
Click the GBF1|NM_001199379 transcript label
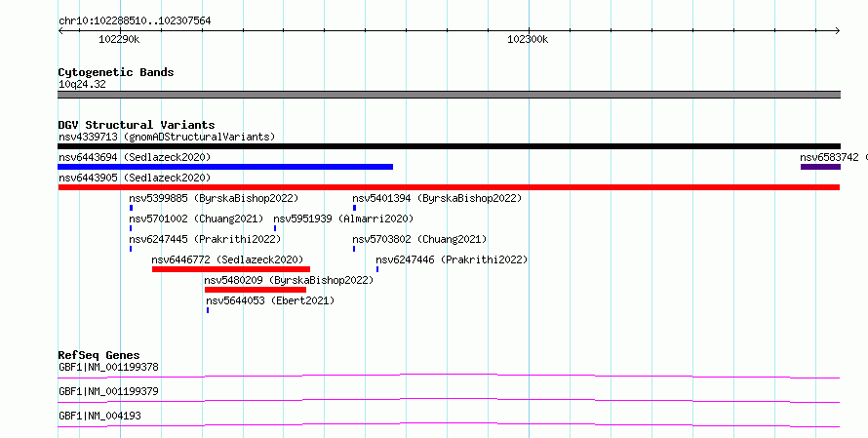click(x=108, y=391)
